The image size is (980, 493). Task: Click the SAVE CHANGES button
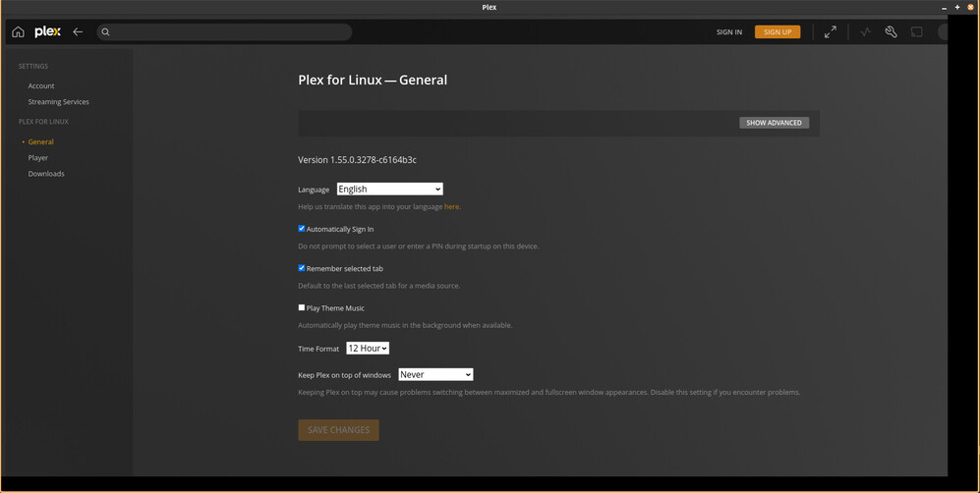tap(338, 430)
